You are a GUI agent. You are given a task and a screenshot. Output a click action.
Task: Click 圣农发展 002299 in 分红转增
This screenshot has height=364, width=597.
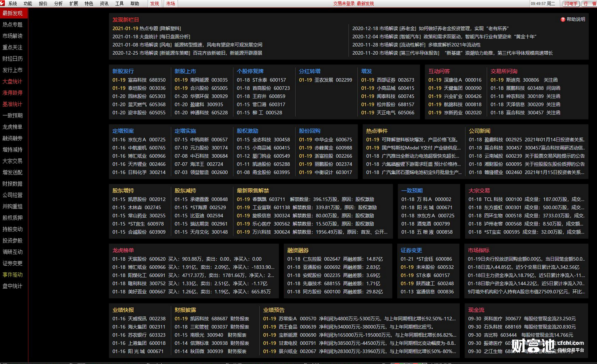tap(326, 80)
